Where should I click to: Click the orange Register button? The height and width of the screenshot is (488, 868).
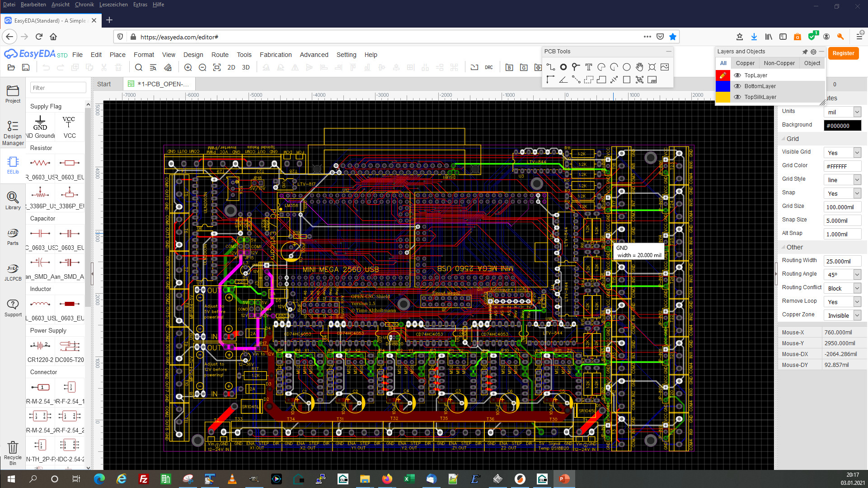(843, 53)
